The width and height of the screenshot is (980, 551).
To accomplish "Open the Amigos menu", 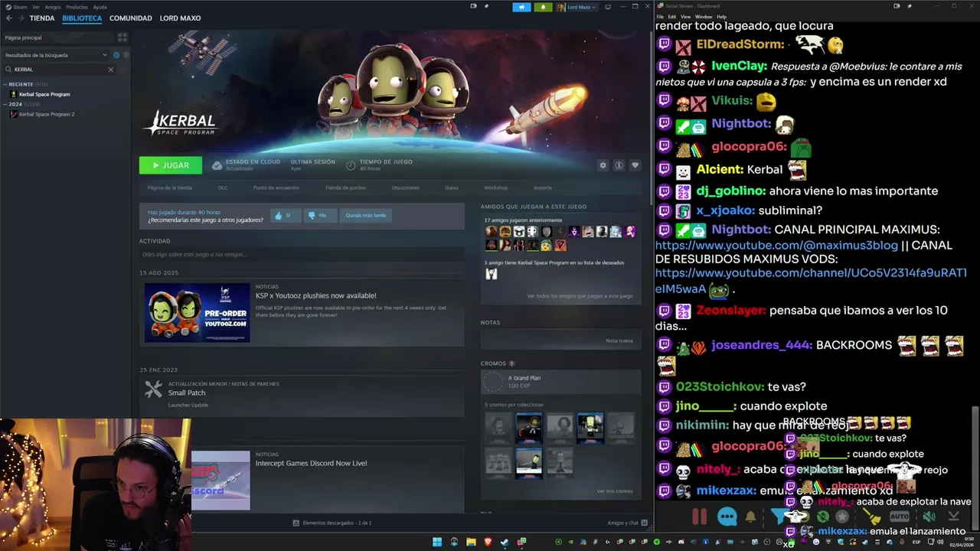I will click(53, 7).
